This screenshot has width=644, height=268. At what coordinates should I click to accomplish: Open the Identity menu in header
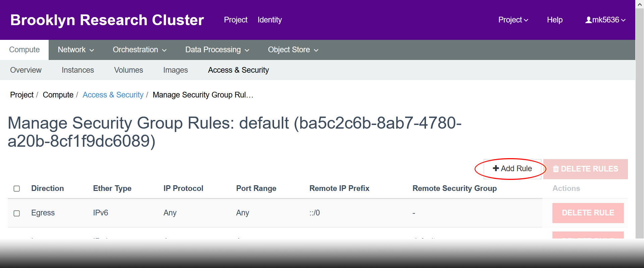[270, 20]
